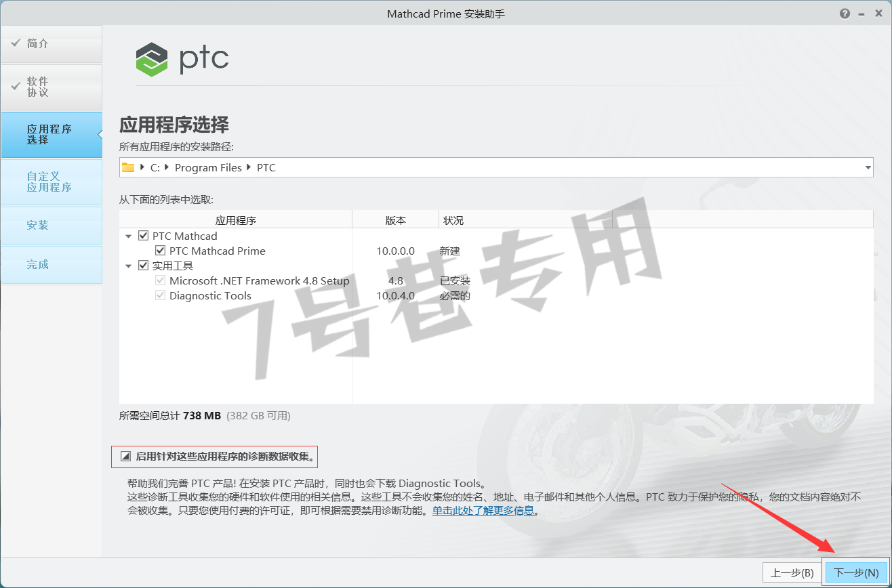Click the 738 MB required space text
892x588 pixels.
coord(202,415)
